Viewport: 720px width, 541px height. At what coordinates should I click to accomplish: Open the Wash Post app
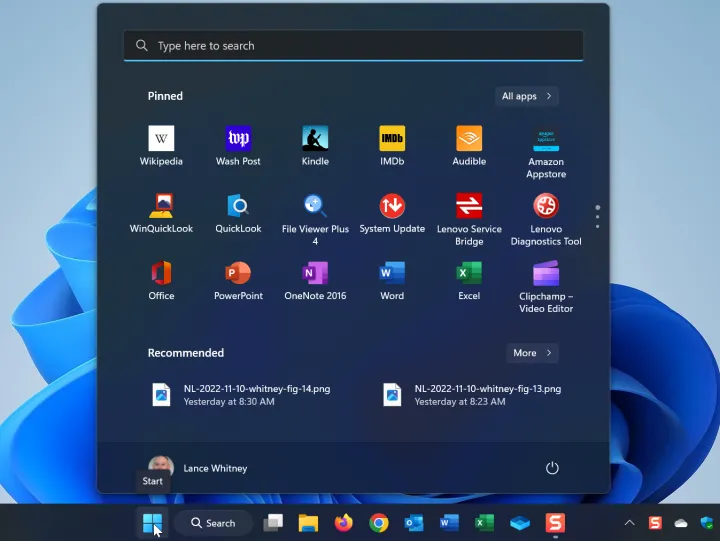coord(238,139)
